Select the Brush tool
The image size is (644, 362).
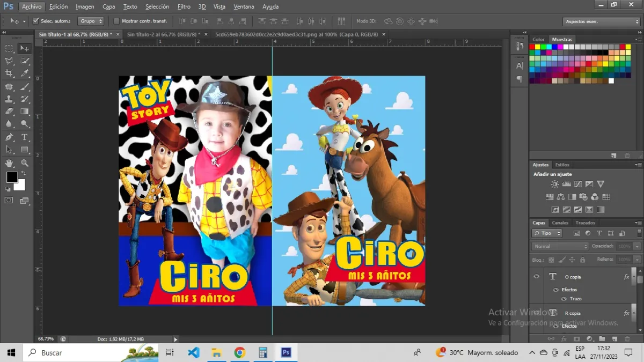(25, 86)
